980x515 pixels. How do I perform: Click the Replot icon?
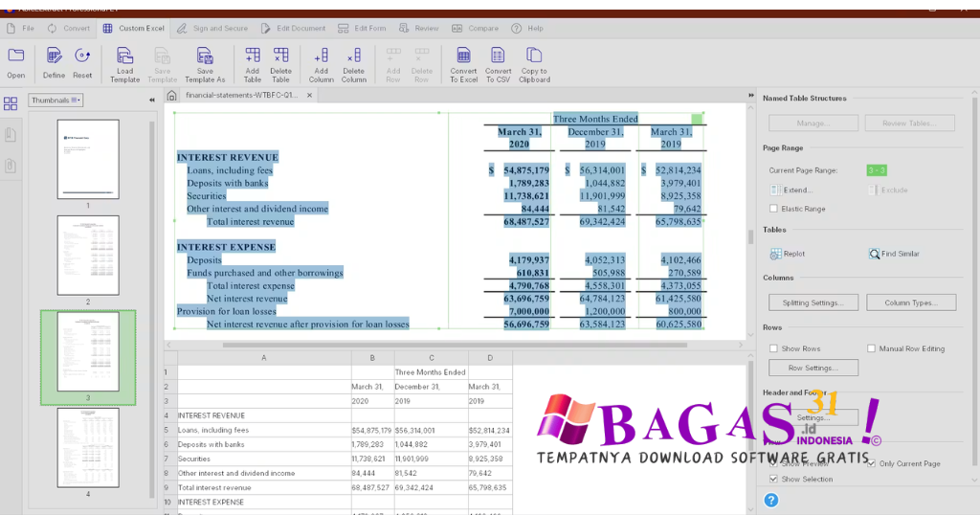[x=775, y=254]
